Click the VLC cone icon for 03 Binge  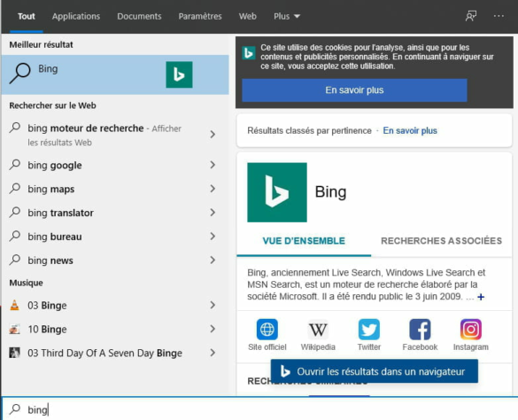click(14, 305)
